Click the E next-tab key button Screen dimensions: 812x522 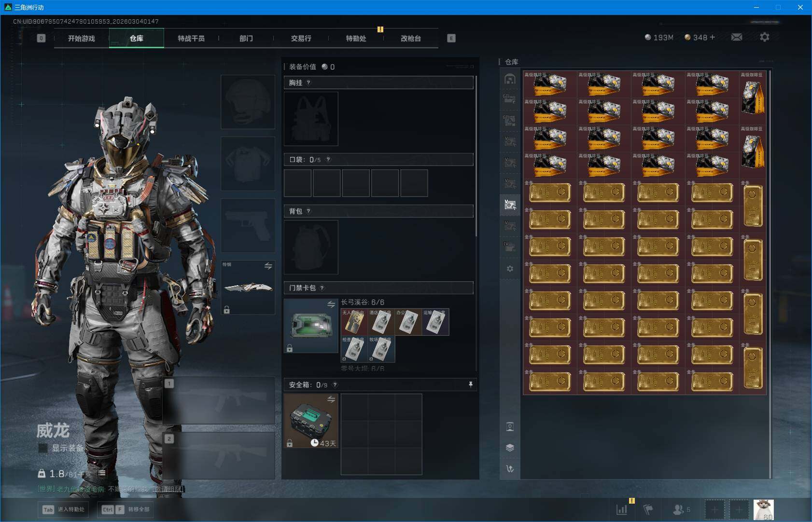click(451, 38)
